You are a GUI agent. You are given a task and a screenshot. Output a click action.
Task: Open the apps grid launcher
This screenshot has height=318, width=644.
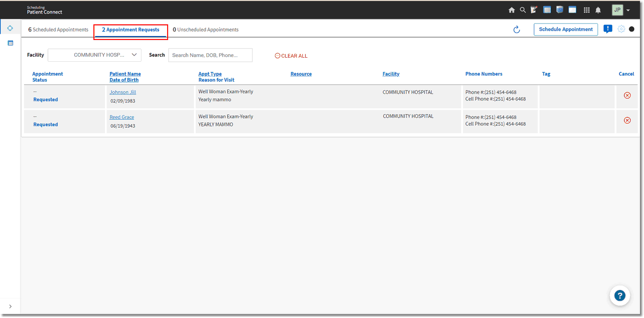587,10
